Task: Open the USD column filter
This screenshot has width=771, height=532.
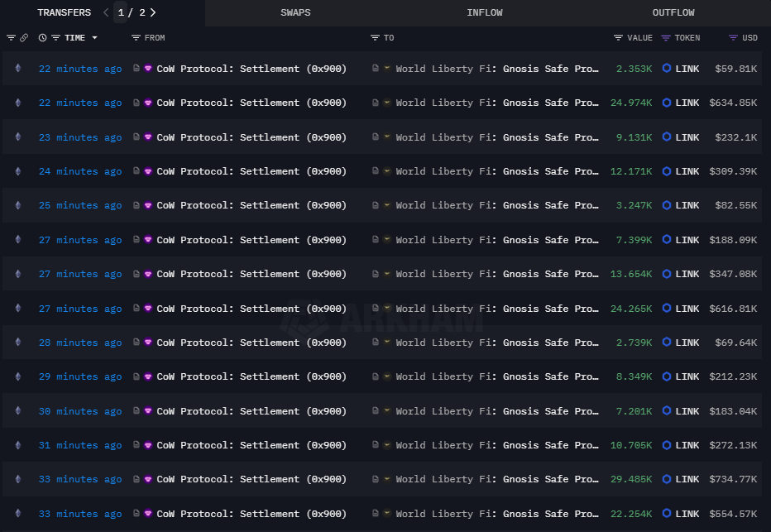Action: 733,38
